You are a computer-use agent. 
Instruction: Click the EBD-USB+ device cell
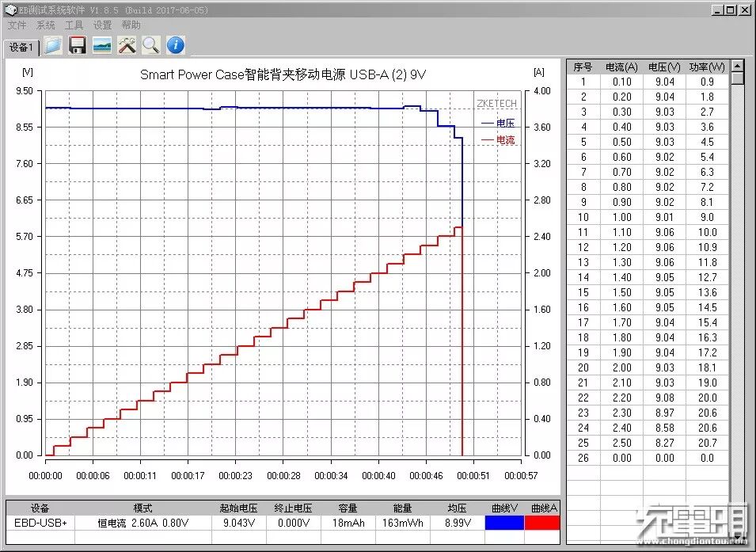[40, 523]
